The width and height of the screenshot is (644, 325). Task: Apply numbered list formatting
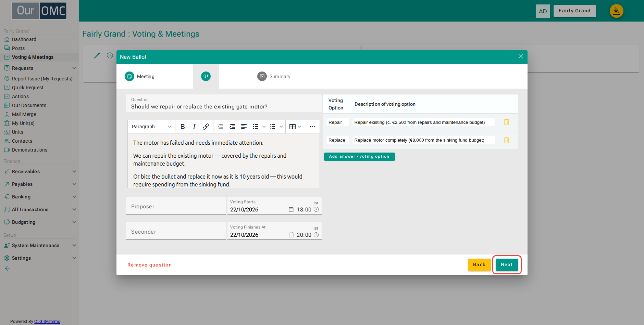(273, 127)
